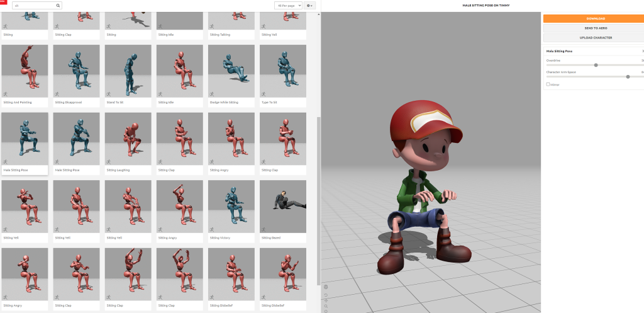Select the pan camera icon in the viewport

326,301
